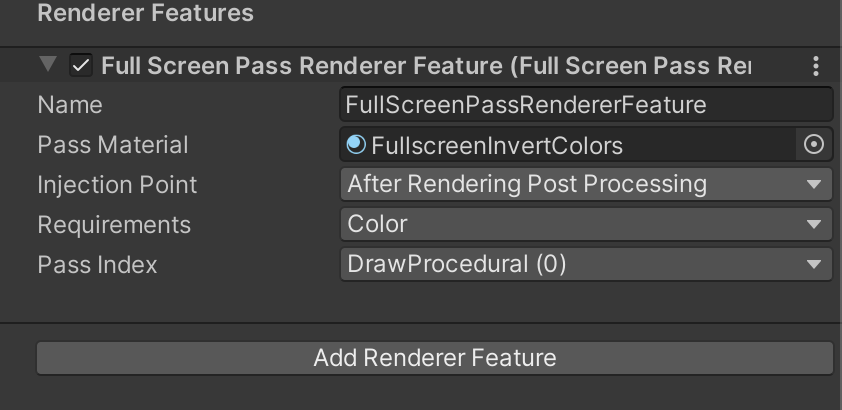Open the Injection Point dropdown
This screenshot has height=410, width=842.
coord(585,185)
